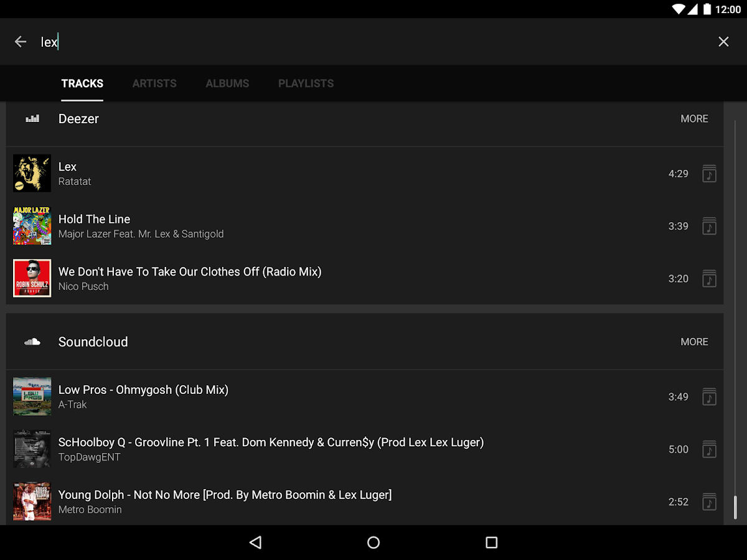Click the duration '3:39'
Viewport: 747px width, 560px height.
pos(678,226)
